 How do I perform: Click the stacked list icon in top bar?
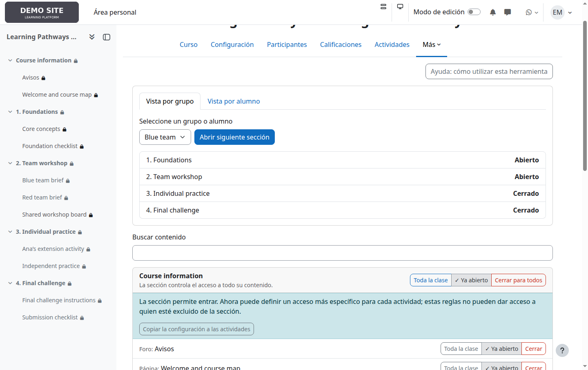[383, 7]
